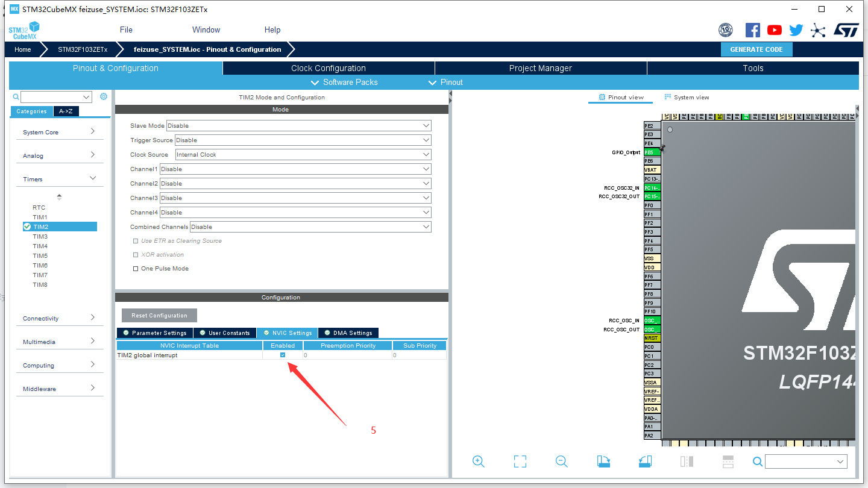Open the Window menu

[x=206, y=30]
